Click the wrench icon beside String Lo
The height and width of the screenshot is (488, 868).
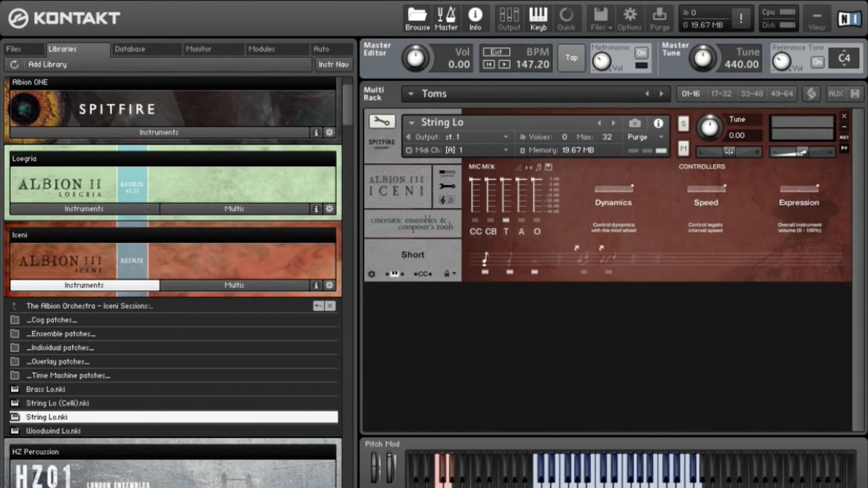[x=381, y=122]
